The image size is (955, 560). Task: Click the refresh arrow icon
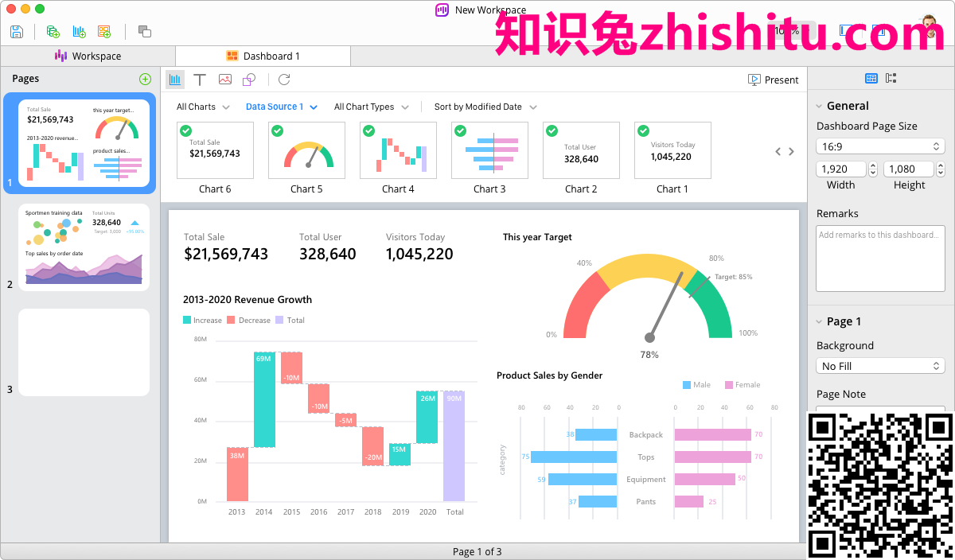[x=284, y=80]
